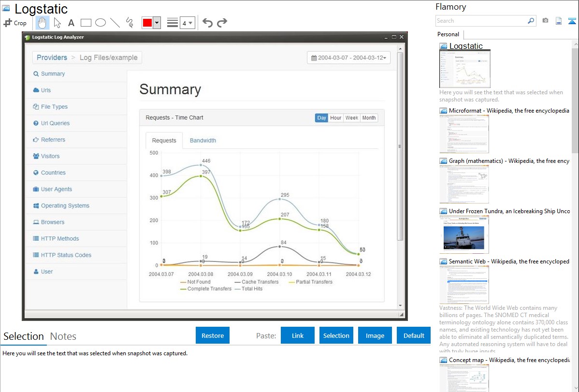Open HTTP Methods in the sidebar
The width and height of the screenshot is (579, 392).
(x=56, y=239)
